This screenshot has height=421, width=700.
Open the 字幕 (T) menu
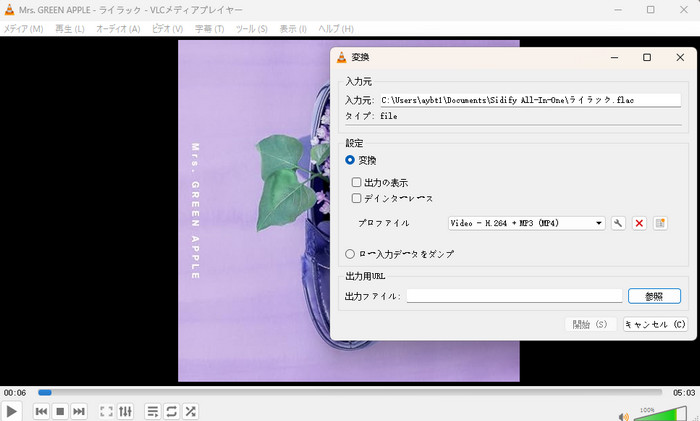(209, 29)
